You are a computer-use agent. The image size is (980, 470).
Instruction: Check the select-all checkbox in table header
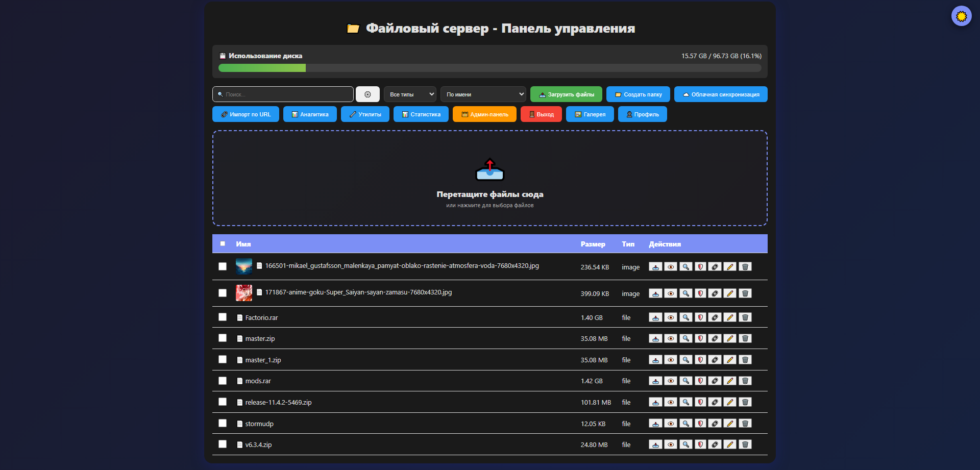click(223, 244)
